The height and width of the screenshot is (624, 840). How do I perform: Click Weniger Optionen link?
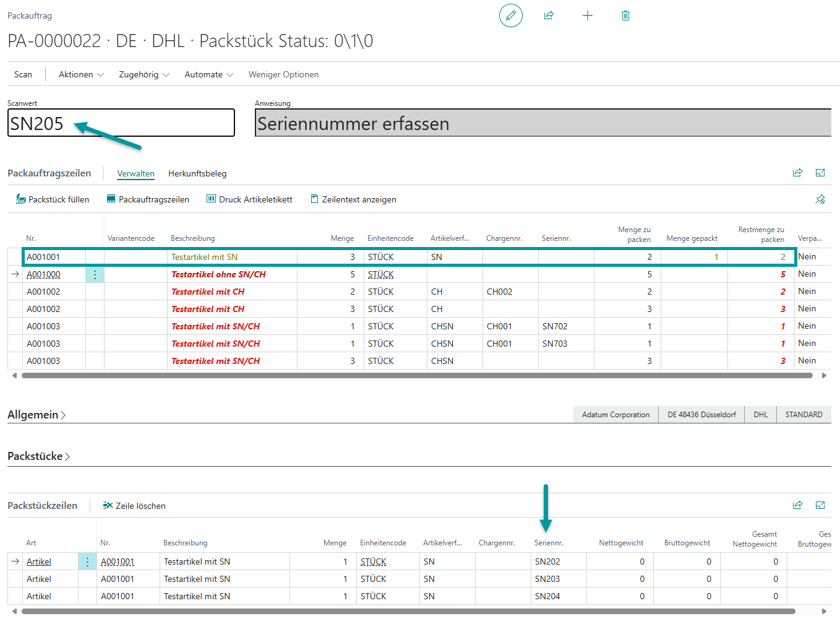coord(283,74)
